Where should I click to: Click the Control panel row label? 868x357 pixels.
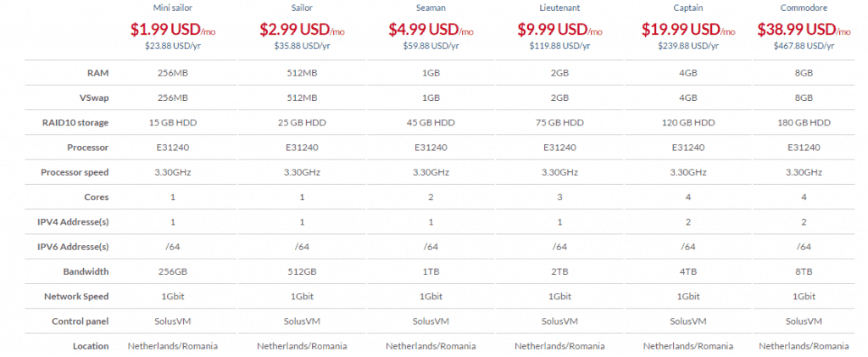point(81,321)
